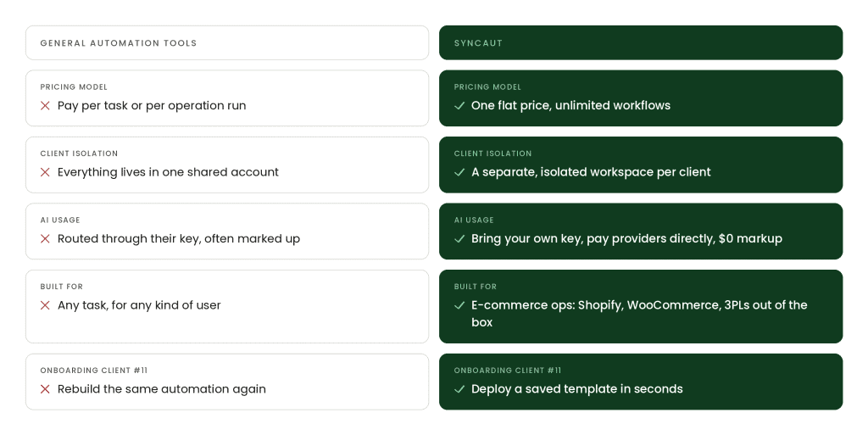Click the red X beside Rebuild the same automation again

46,389
